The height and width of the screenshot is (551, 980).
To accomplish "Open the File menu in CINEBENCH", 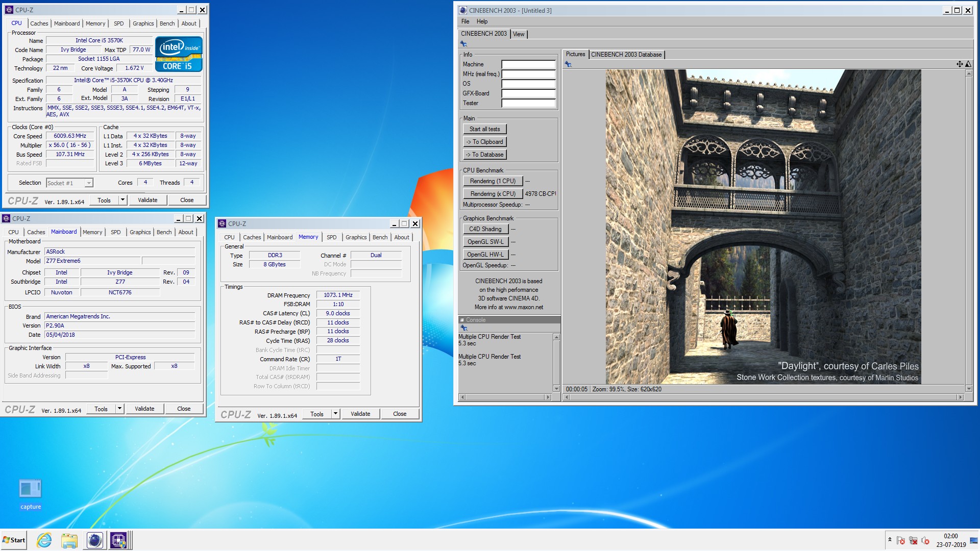I will 465,21.
